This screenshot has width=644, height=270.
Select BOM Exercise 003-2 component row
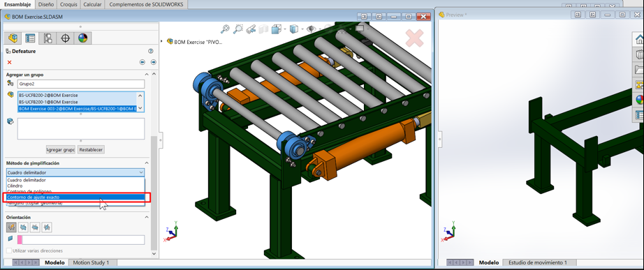pos(77,108)
